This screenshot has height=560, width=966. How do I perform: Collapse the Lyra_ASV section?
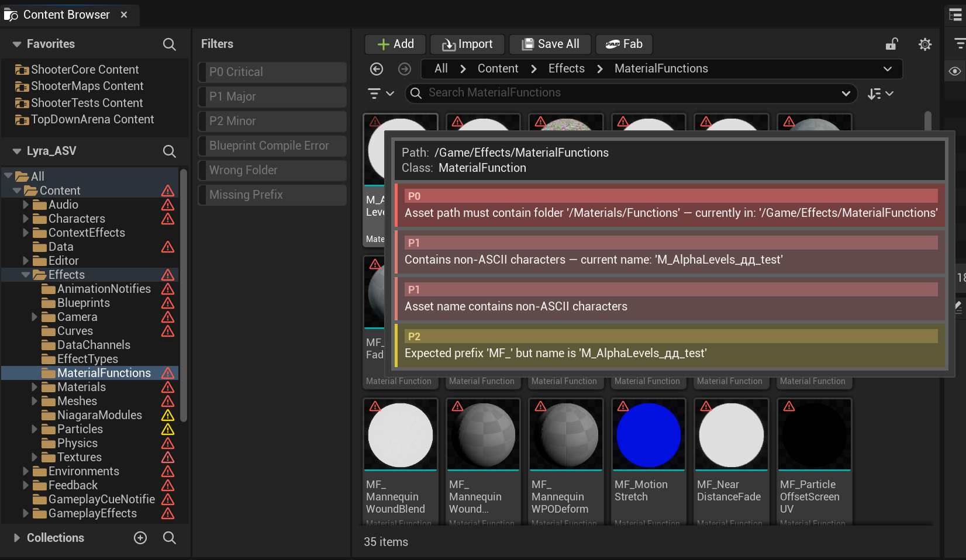click(17, 151)
